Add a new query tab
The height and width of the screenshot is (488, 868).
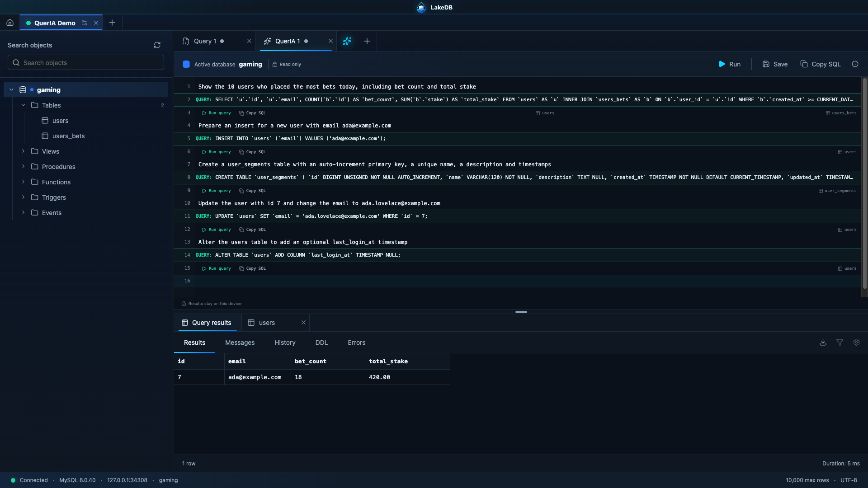pos(367,41)
